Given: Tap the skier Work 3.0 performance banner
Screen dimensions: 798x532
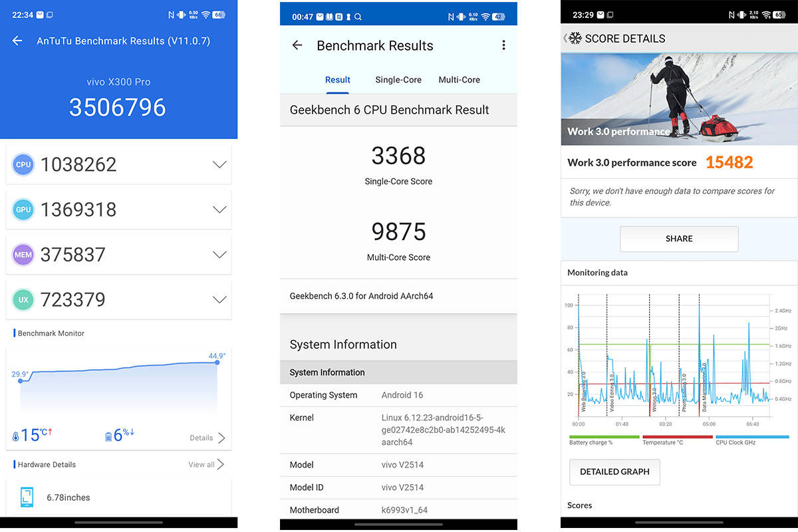Looking at the screenshot, I should pos(679,99).
